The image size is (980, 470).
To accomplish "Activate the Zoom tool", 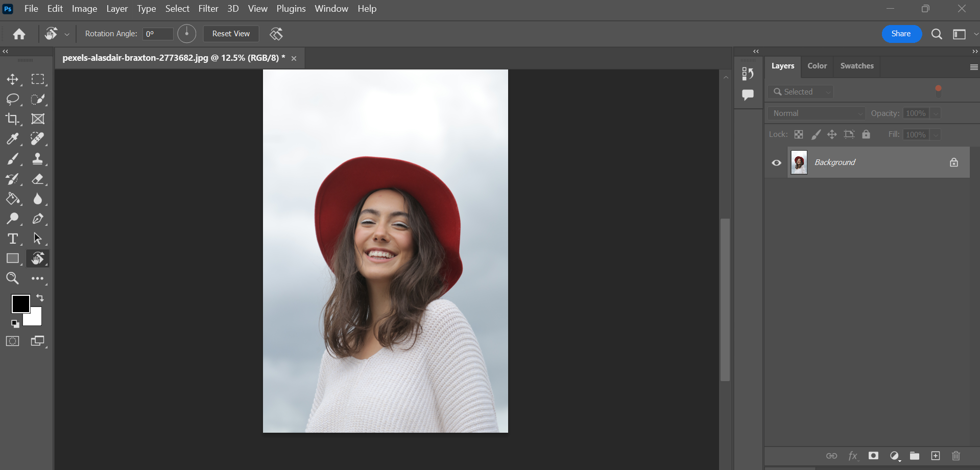I will click(12, 278).
